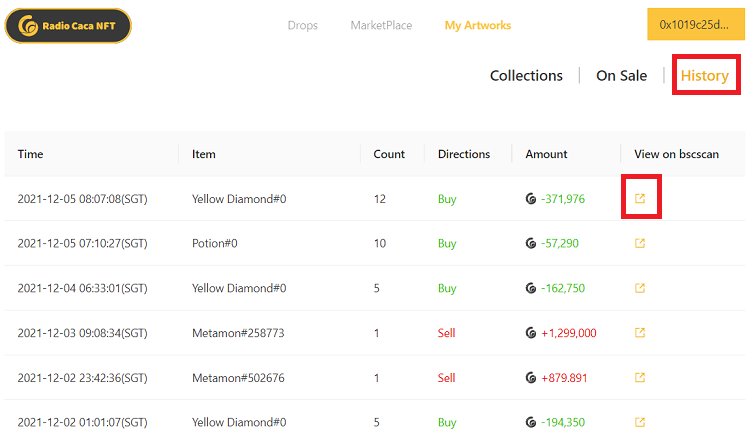Select the Metamon#258773 item name
The height and width of the screenshot is (440, 755).
pyautogui.click(x=239, y=333)
